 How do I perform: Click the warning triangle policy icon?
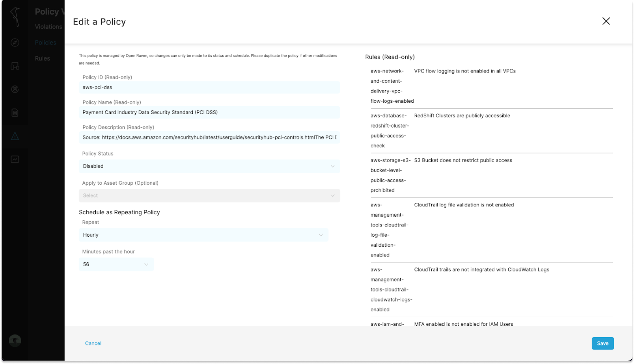15,136
